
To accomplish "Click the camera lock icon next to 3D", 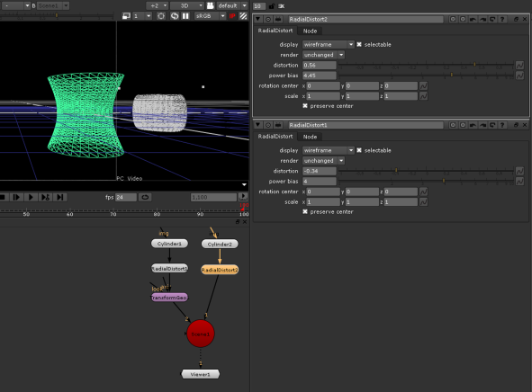I will click(x=211, y=5).
